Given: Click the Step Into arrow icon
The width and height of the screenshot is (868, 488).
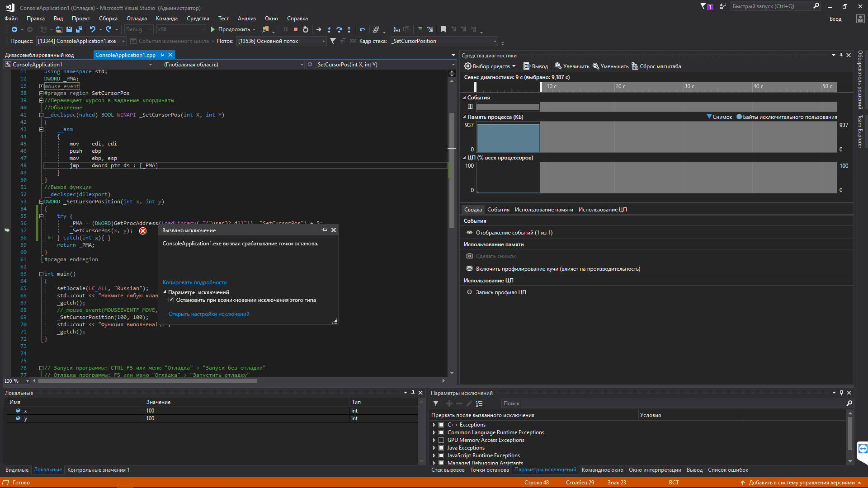Looking at the screenshot, I should (329, 29).
